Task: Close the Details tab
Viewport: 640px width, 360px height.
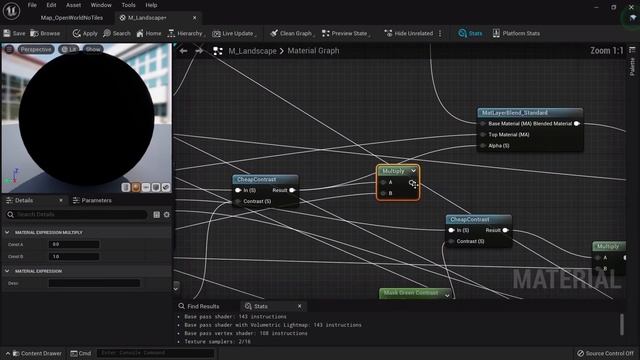Action: pyautogui.click(x=61, y=200)
